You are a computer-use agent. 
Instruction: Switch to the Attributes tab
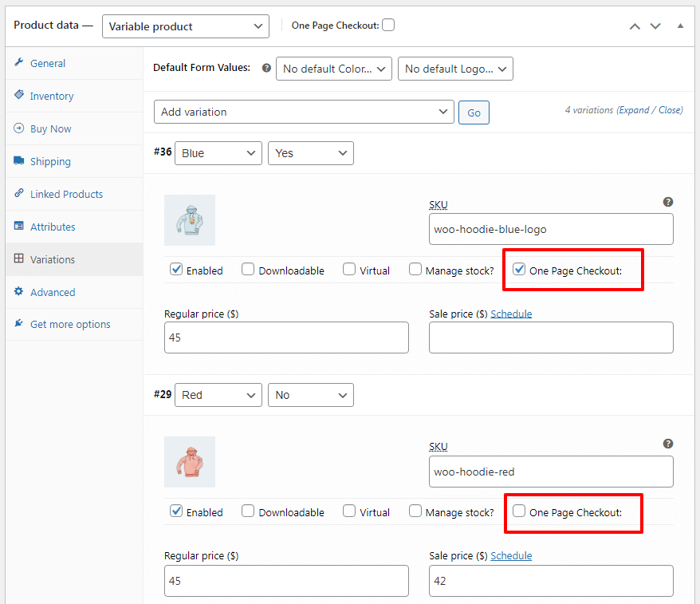pyautogui.click(x=53, y=227)
